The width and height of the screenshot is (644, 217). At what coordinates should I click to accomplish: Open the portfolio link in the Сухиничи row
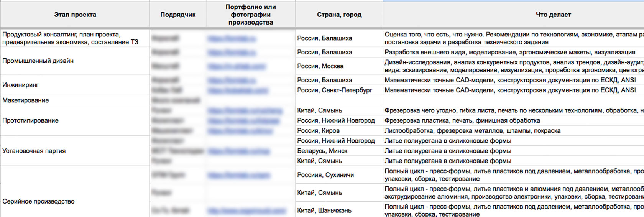point(238,175)
